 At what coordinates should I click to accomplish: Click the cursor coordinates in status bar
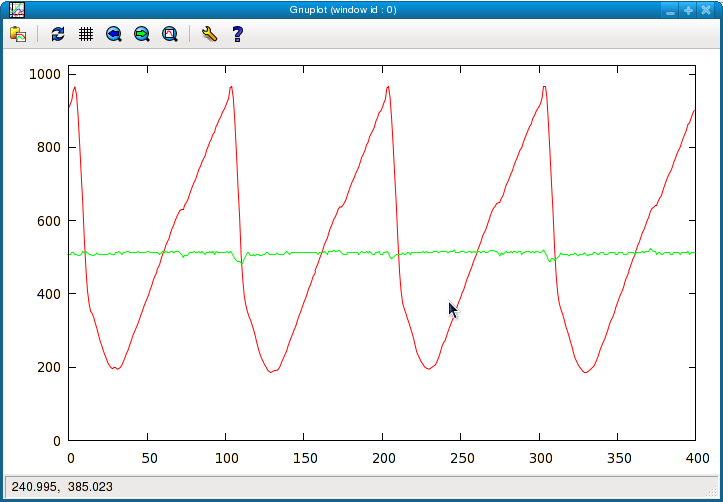click(62, 487)
